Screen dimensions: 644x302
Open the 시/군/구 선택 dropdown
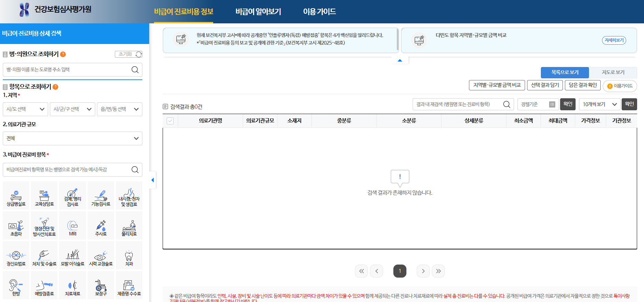(x=73, y=109)
